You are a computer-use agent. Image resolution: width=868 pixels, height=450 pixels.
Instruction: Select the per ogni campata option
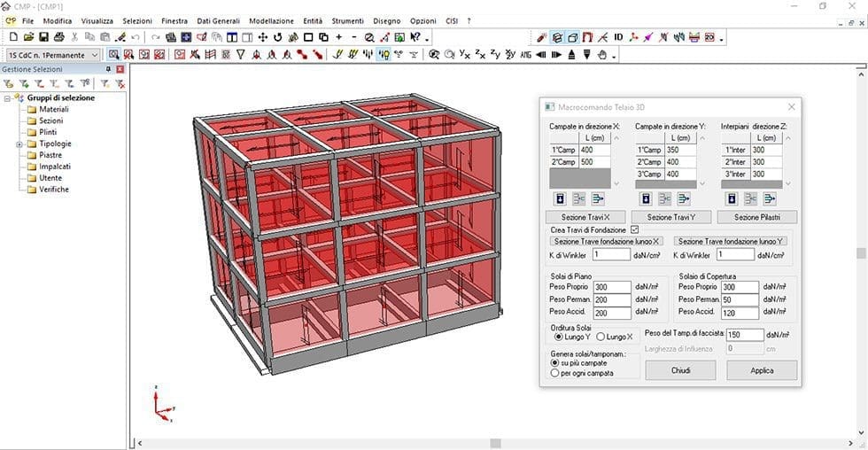point(555,373)
